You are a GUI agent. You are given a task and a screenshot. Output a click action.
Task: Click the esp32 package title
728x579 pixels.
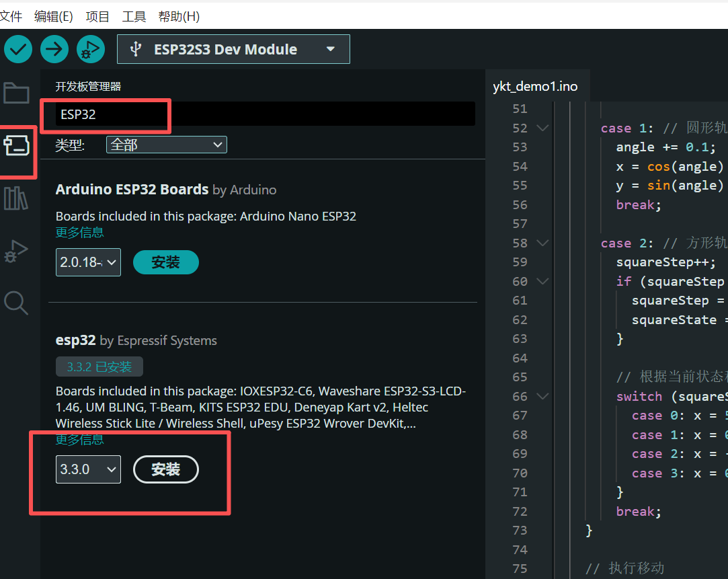coord(75,340)
